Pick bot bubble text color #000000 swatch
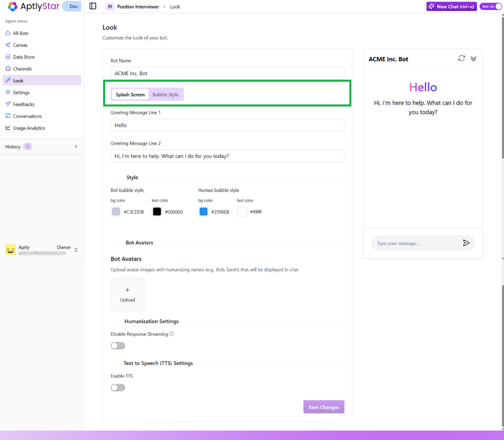This screenshot has width=504, height=440. tap(157, 212)
